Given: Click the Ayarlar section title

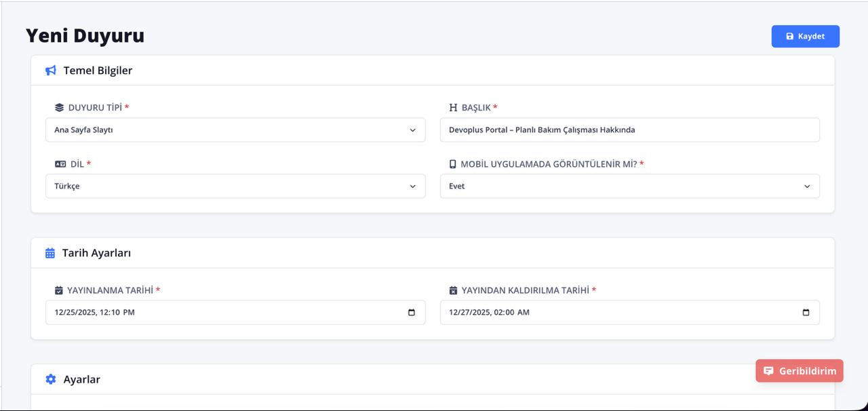Looking at the screenshot, I should [x=81, y=379].
